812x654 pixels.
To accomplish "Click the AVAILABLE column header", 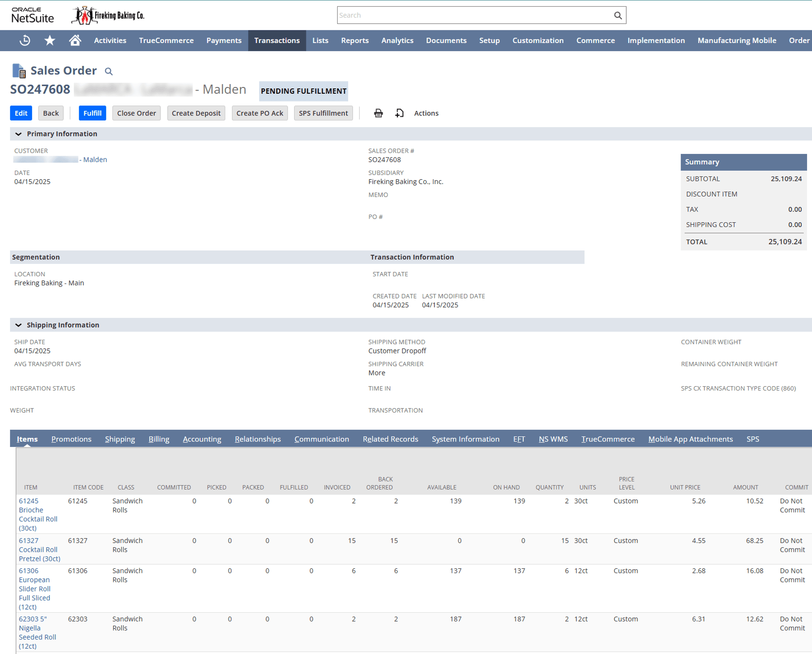I will pyautogui.click(x=441, y=487).
